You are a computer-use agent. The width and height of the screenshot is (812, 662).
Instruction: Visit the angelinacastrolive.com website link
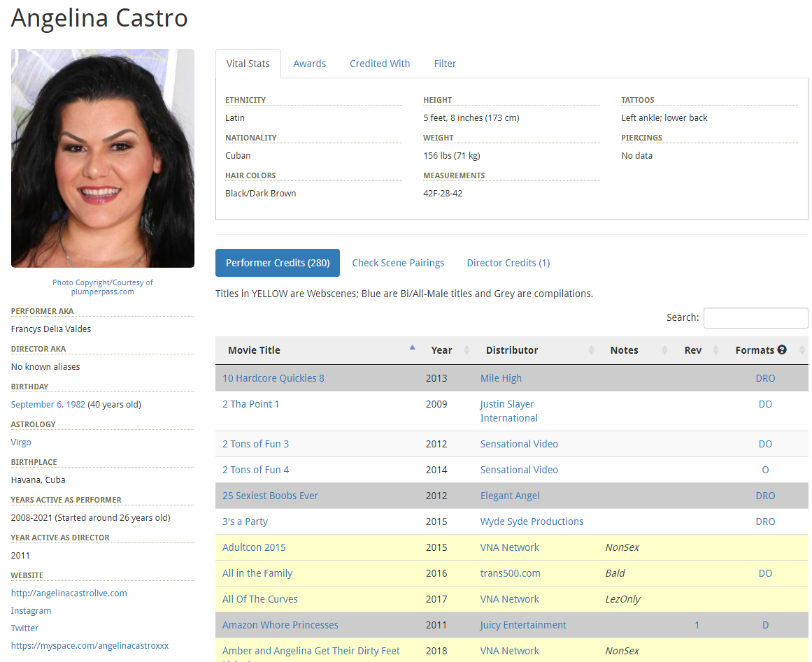69,593
